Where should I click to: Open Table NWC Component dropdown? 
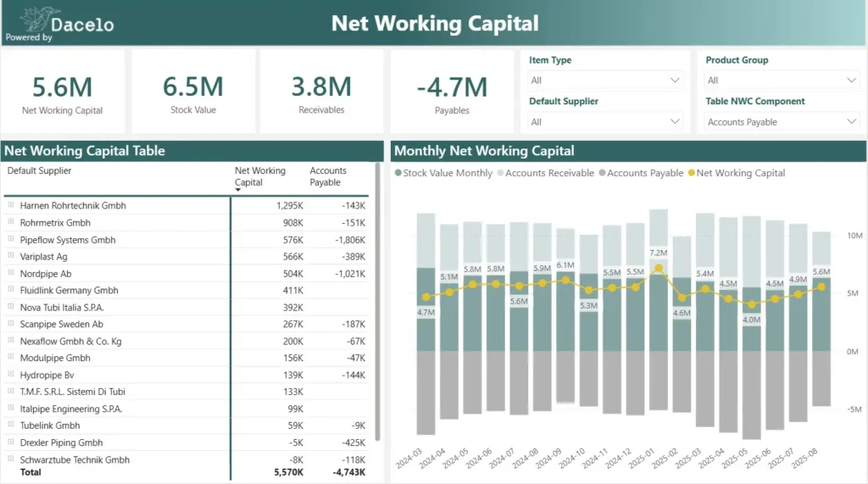(782, 122)
